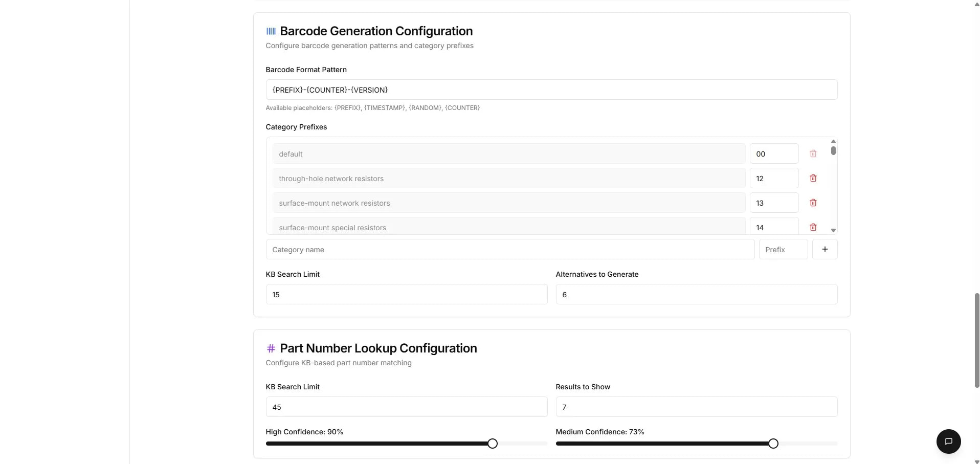Click the hash icon beside Part Number Lookup

271,348
